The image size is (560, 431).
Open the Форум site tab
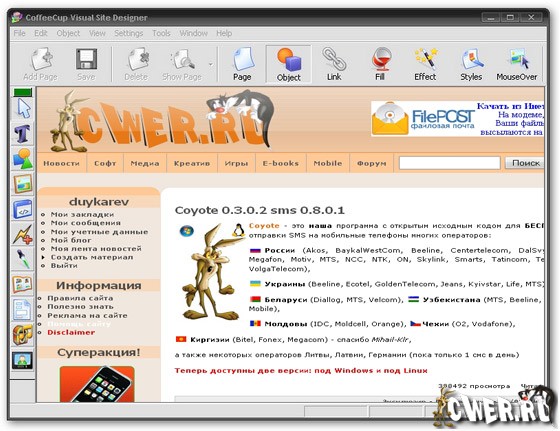(371, 163)
